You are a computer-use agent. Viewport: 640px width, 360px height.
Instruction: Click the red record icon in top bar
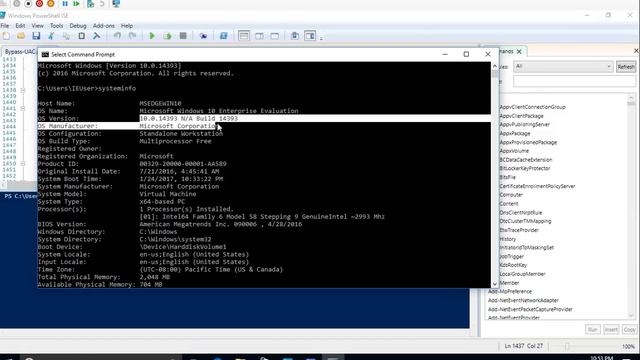(x=40, y=4)
